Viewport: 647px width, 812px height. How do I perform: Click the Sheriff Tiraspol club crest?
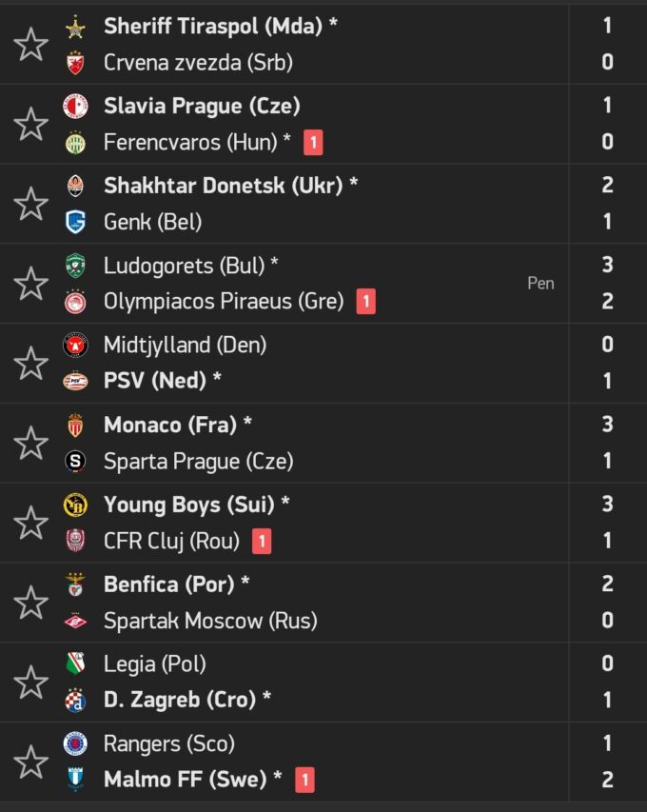pos(75,27)
